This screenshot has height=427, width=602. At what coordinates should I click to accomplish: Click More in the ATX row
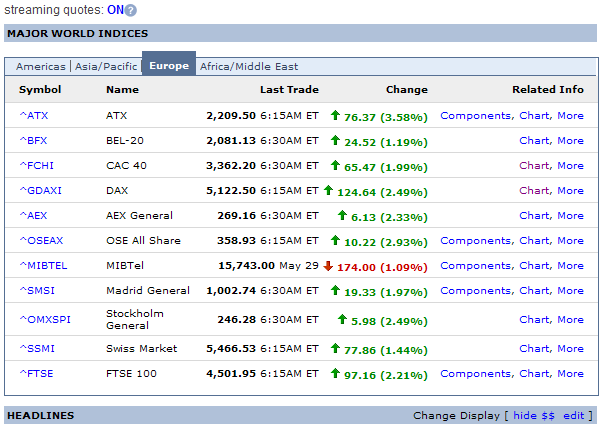[571, 116]
